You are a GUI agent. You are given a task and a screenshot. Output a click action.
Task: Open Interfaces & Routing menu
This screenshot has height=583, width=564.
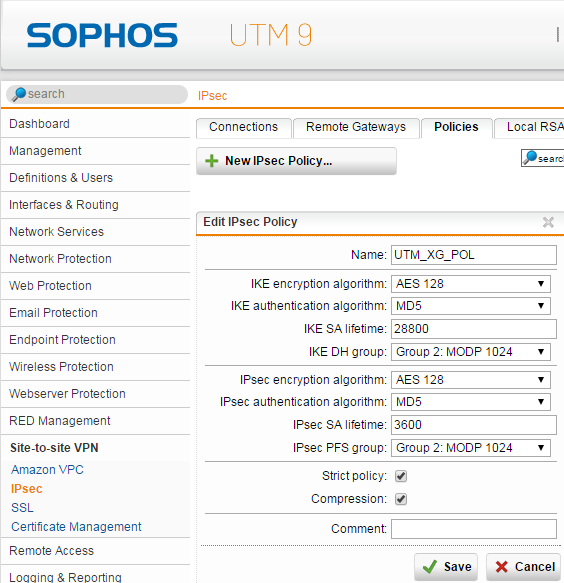click(96, 205)
